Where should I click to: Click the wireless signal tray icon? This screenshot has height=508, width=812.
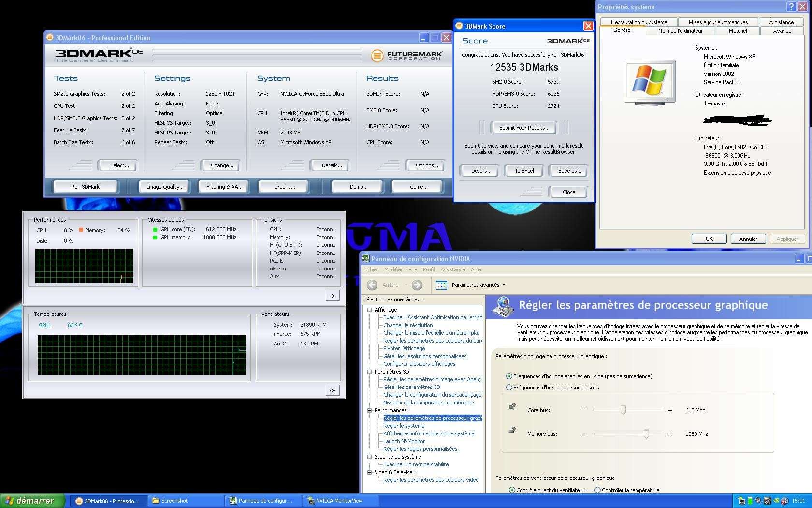767,501
